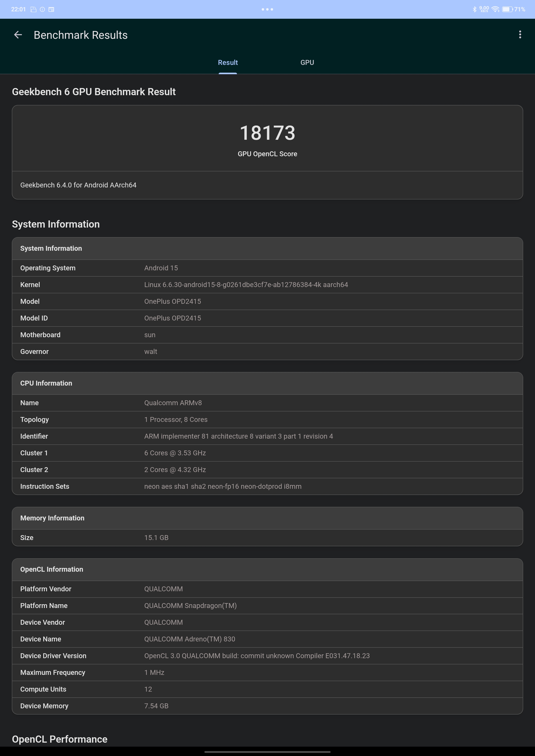Tap the Operating System label

48,268
